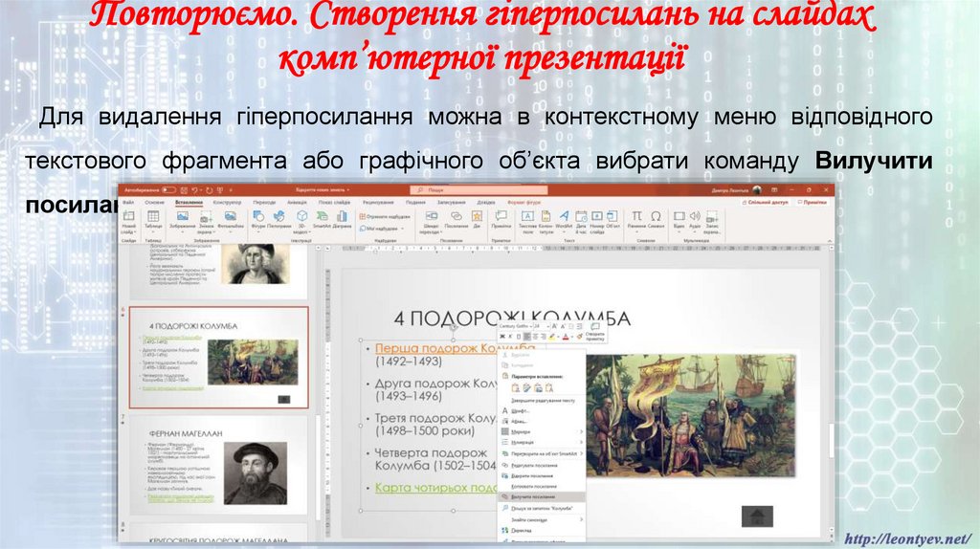This screenshot has width=980, height=549.
Task: Click the yellow highlight color button
Action: [552, 337]
